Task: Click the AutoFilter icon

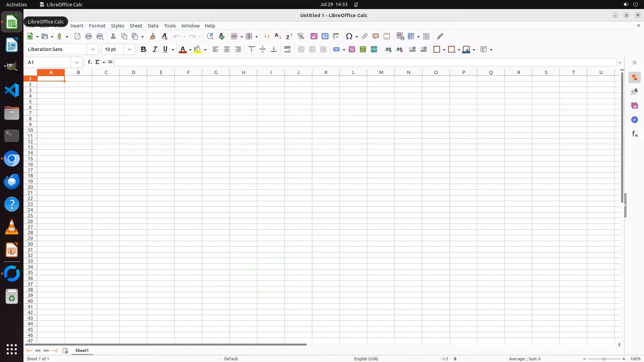Action: coord(301,36)
